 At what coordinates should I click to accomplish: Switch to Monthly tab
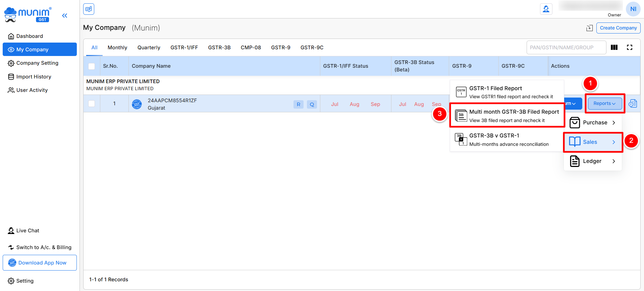pos(117,48)
